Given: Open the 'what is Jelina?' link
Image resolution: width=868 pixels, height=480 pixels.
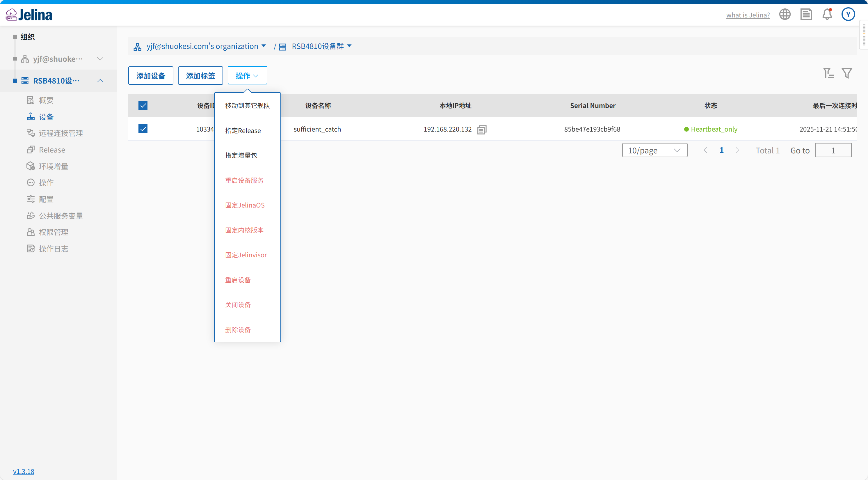Looking at the screenshot, I should pyautogui.click(x=748, y=15).
